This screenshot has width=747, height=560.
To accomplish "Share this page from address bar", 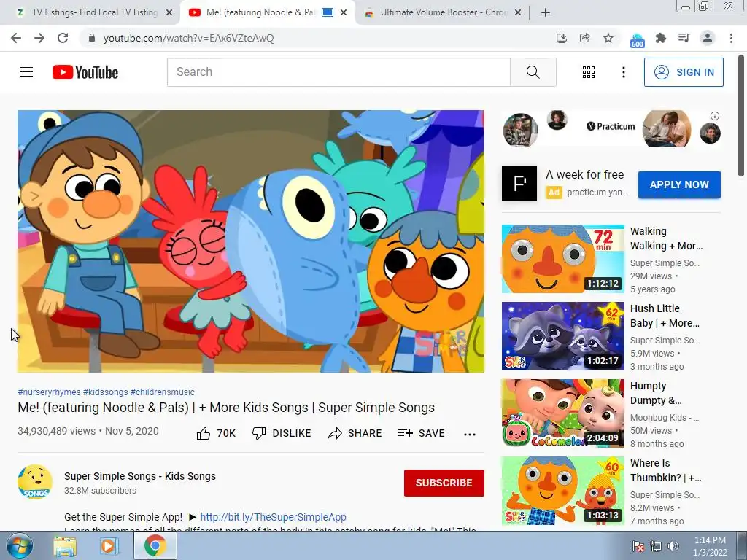I will (x=585, y=38).
